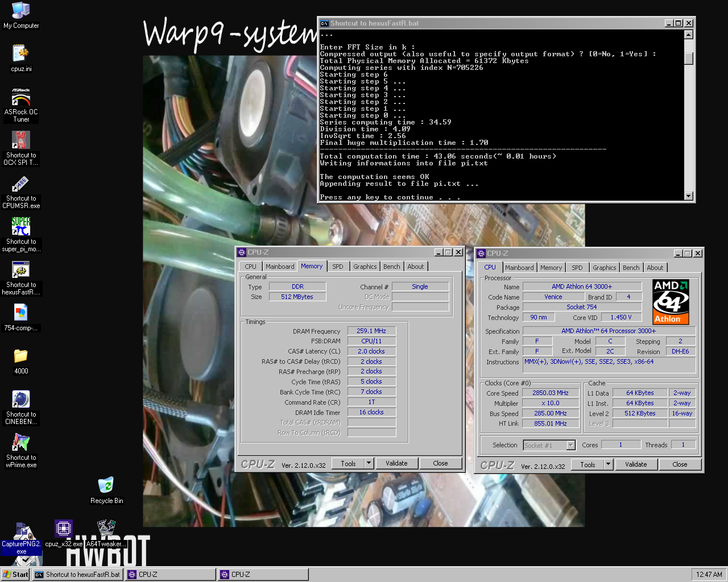The image size is (728, 582).
Task: Open the 754-comp file icon
Action: pyautogui.click(x=21, y=313)
